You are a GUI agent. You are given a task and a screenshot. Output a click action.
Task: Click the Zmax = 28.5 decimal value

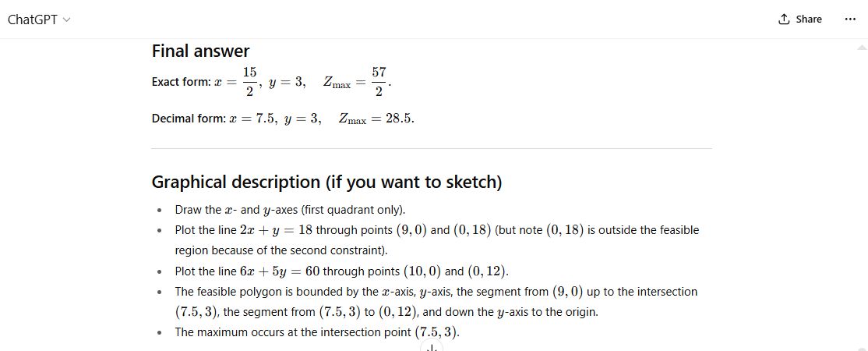click(376, 119)
